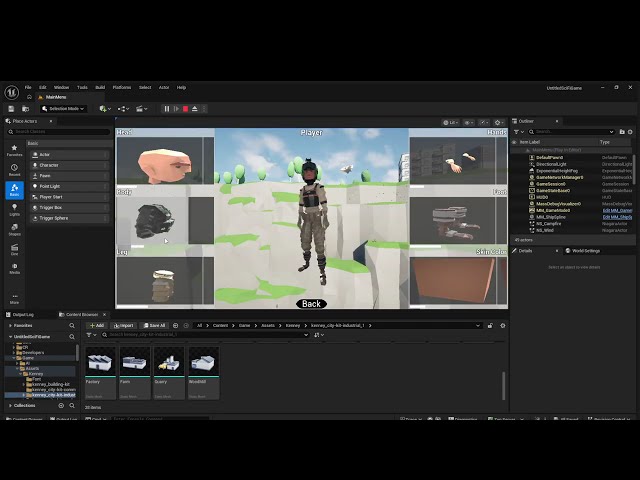
Task: Stop the play session with red button
Action: 185,109
